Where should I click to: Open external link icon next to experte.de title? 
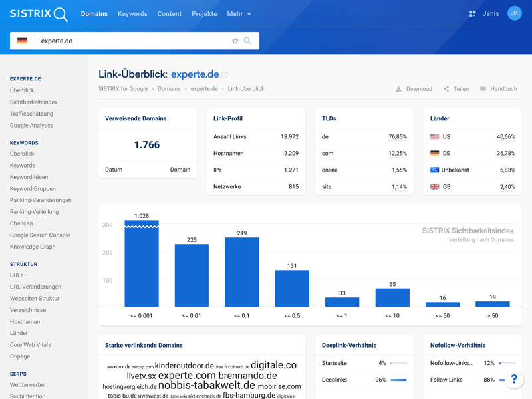pos(225,75)
